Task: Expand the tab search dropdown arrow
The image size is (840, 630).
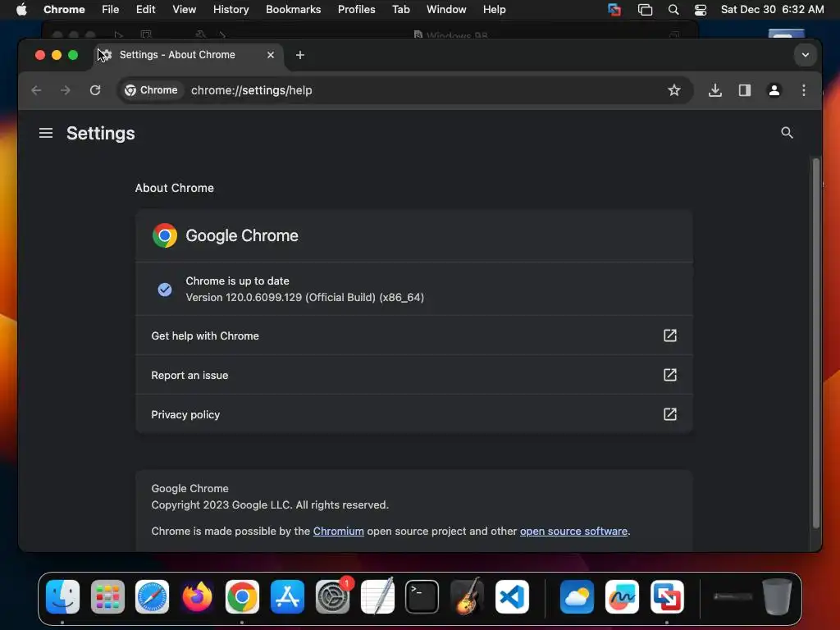Action: tap(805, 55)
